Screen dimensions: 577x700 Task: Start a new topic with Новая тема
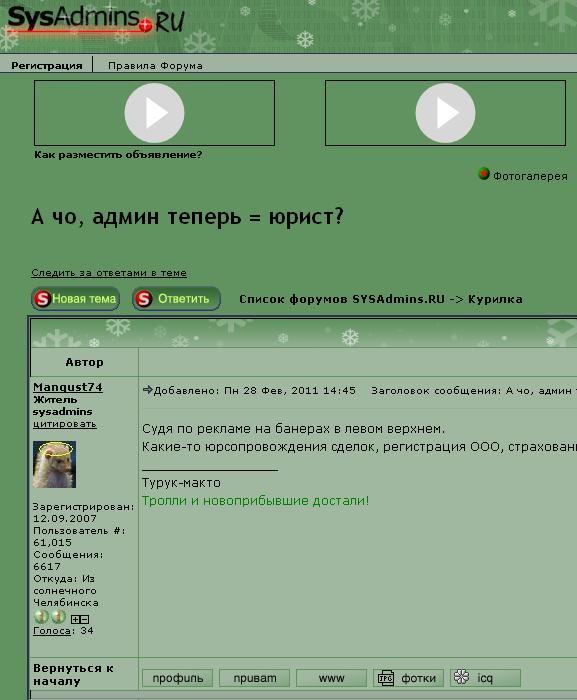[75, 299]
